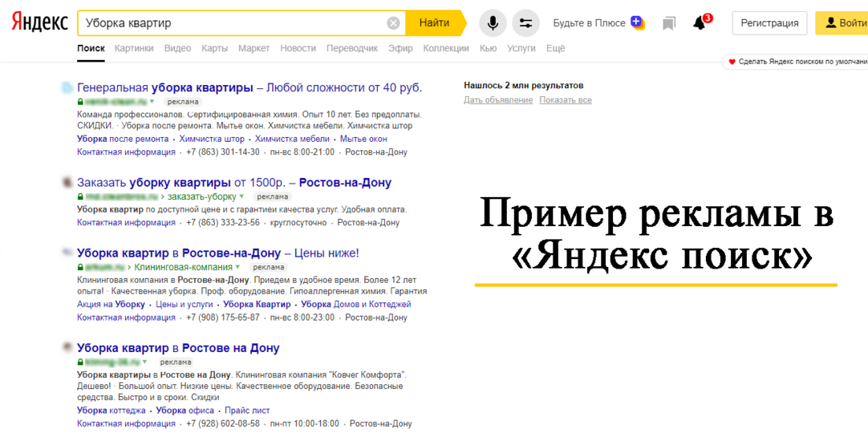Screen dimensions: 868x441
Task: Click the Регистрация button
Action: coord(769,23)
